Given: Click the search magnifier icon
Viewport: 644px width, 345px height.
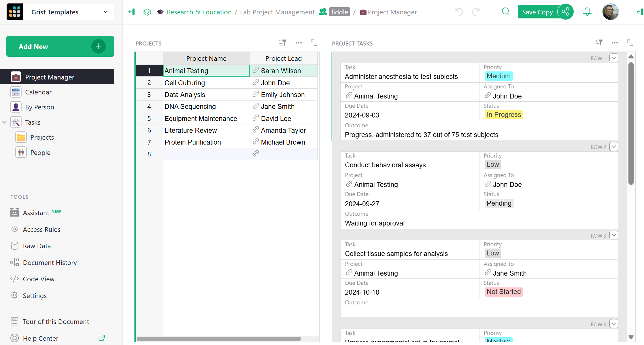Looking at the screenshot, I should [506, 12].
